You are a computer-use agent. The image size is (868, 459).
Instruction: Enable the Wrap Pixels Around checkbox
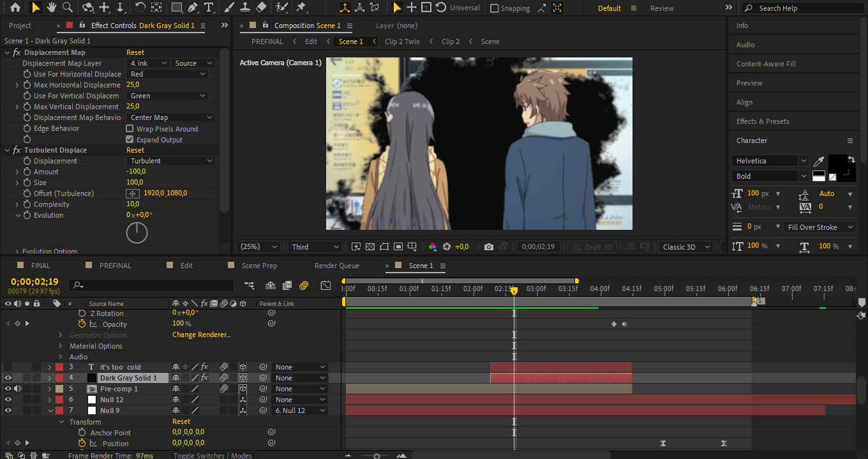(130, 129)
